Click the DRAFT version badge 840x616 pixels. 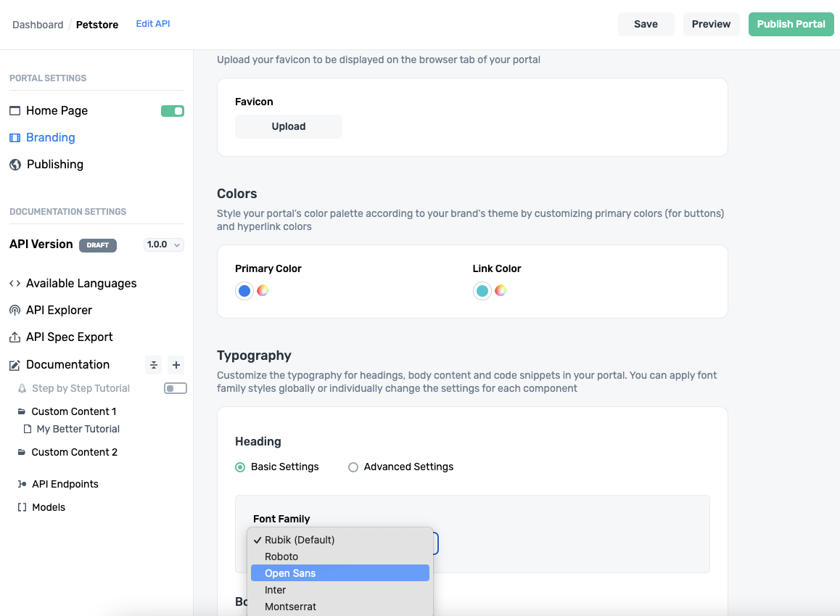98,245
